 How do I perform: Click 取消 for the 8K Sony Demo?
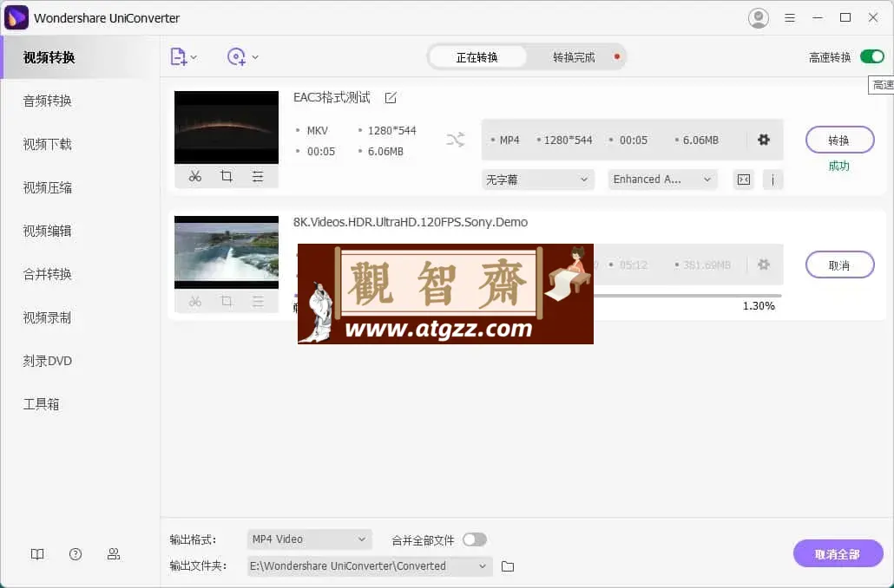tap(840, 265)
